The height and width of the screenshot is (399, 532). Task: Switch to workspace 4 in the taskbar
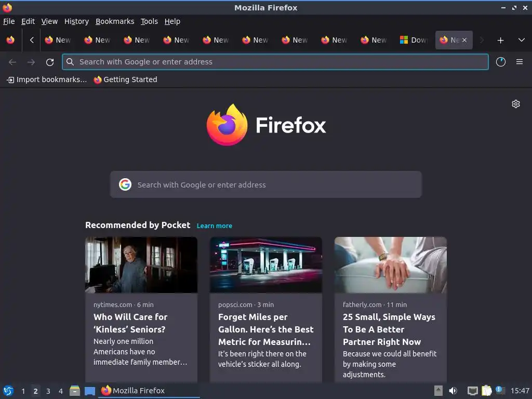pos(61,391)
